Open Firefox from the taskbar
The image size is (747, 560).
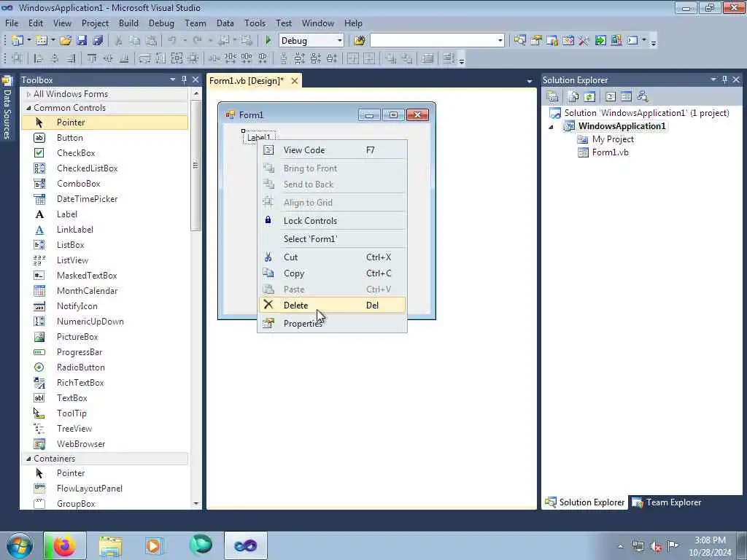click(x=65, y=545)
